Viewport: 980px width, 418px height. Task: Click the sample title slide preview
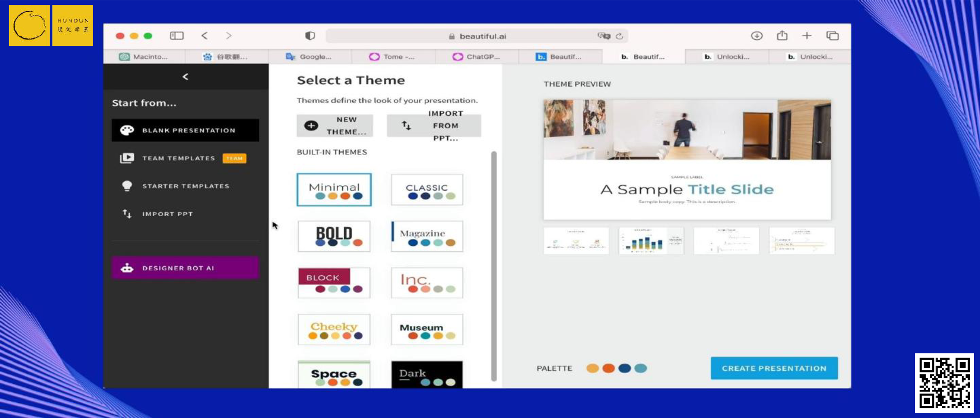pos(687,160)
